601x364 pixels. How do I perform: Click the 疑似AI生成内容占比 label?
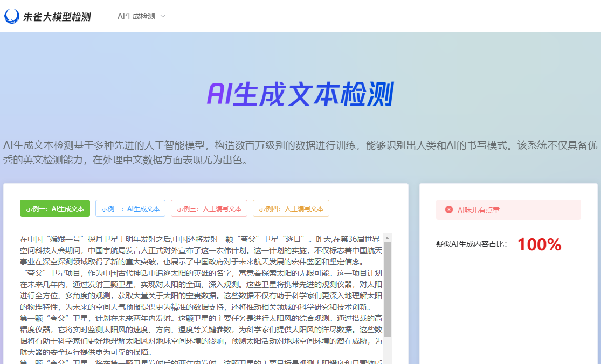pyautogui.click(x=472, y=244)
